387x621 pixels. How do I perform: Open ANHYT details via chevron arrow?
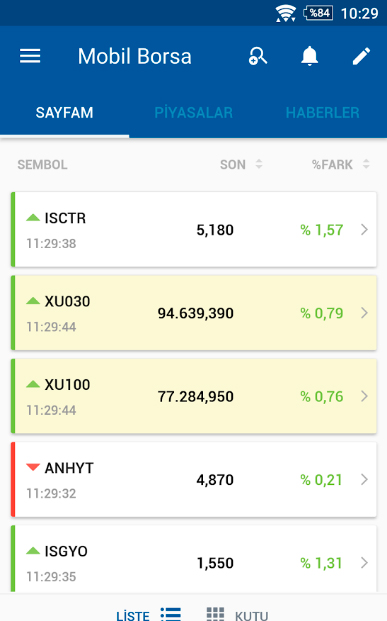(x=364, y=480)
